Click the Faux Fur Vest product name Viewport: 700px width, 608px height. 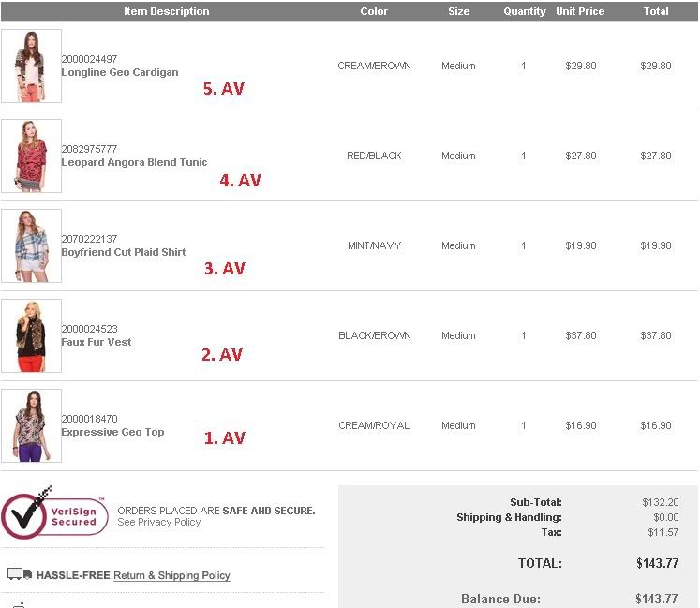point(96,342)
